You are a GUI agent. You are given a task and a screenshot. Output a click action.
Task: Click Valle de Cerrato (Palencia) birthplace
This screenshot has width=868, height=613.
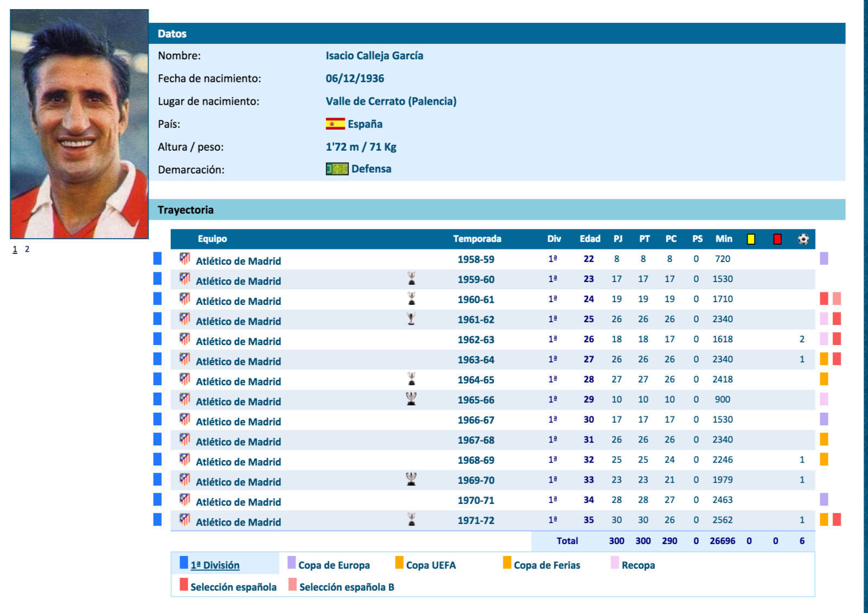pos(391,101)
